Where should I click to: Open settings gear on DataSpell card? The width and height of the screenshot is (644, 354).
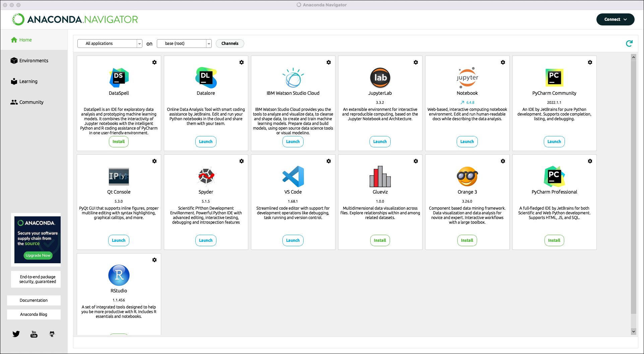pyautogui.click(x=154, y=62)
